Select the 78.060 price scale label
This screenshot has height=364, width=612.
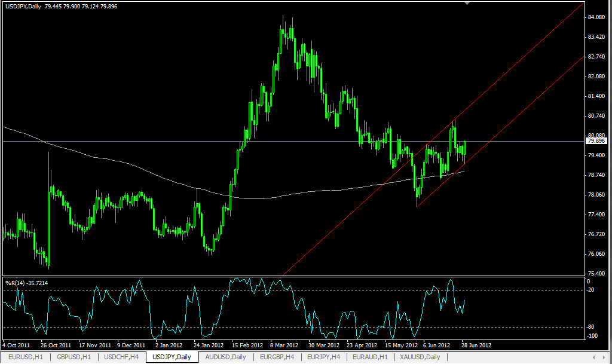(596, 195)
